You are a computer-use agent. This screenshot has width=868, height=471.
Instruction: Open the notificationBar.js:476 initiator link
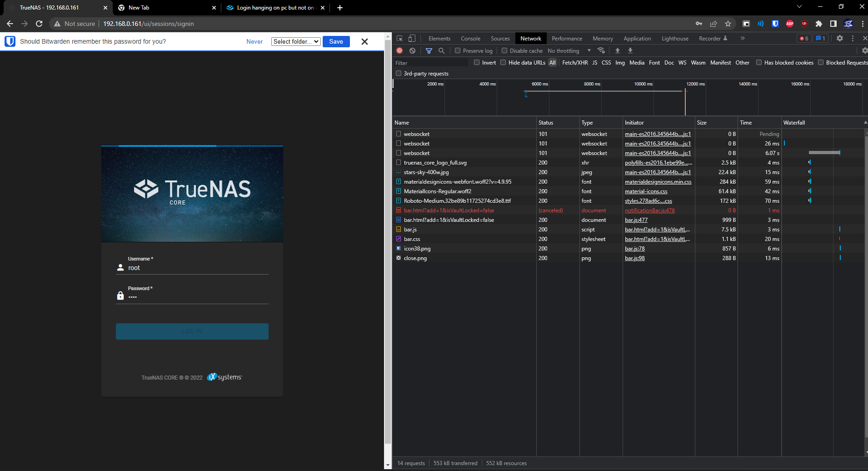click(x=650, y=210)
